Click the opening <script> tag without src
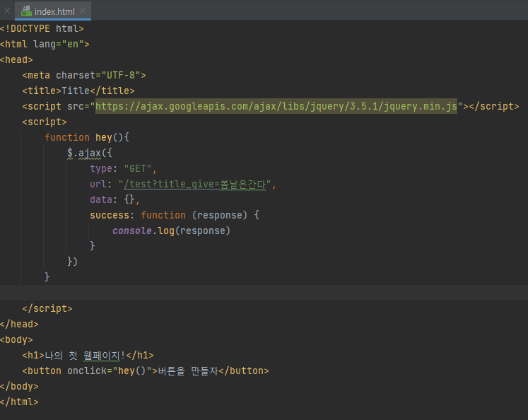 pos(45,122)
